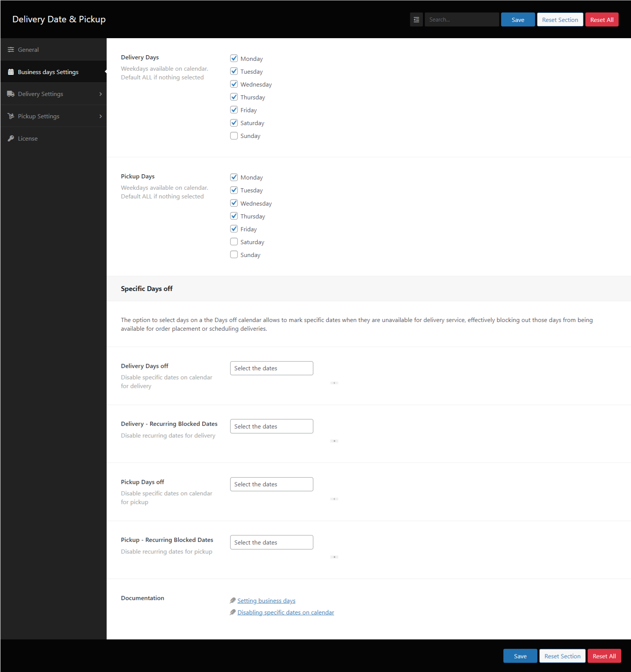Image resolution: width=631 pixels, height=672 pixels.
Task: Open the Delivery Days off date picker
Action: pyautogui.click(x=271, y=368)
